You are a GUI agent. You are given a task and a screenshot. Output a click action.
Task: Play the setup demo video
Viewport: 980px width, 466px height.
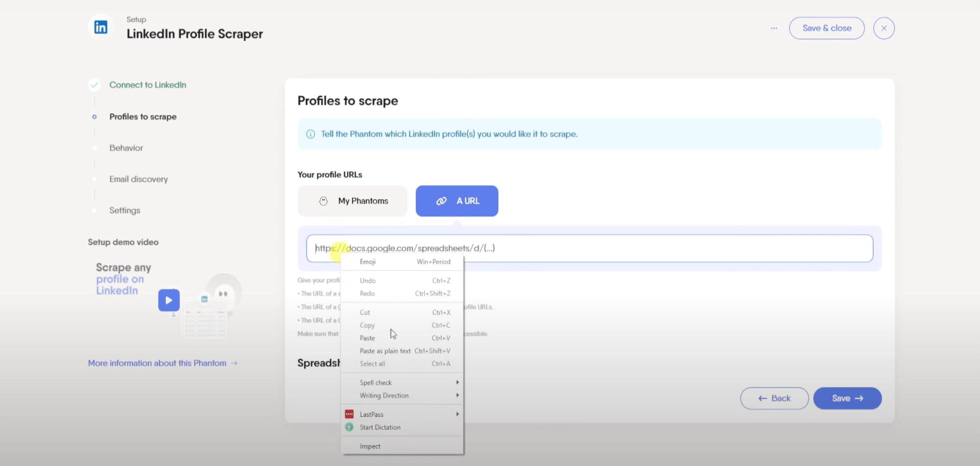point(169,300)
